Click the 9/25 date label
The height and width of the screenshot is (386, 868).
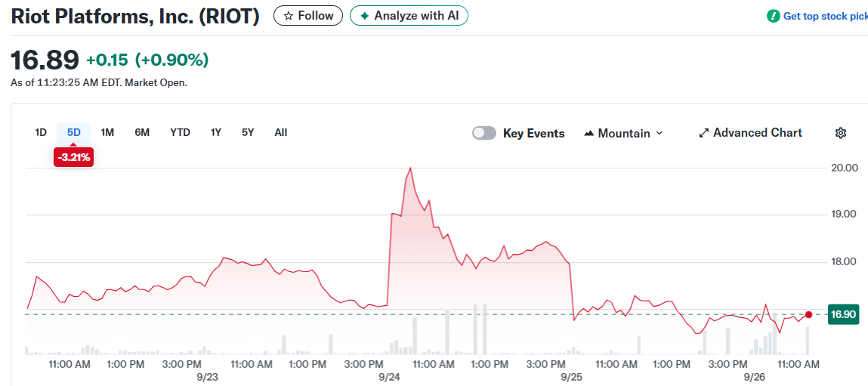[570, 375]
